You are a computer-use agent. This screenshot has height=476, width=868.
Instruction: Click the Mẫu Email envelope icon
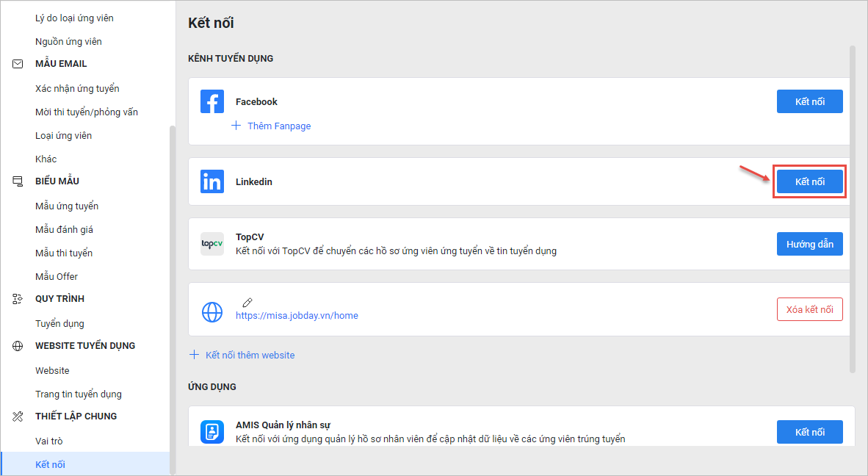(x=18, y=64)
